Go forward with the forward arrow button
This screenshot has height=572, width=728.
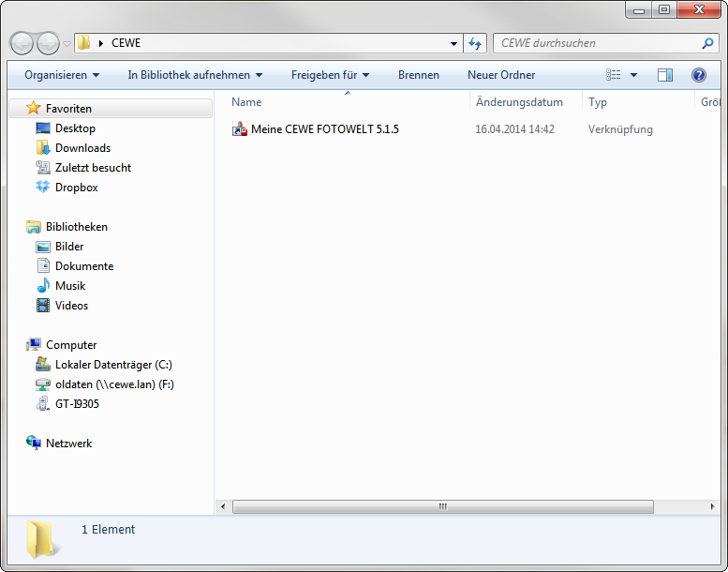click(x=48, y=44)
